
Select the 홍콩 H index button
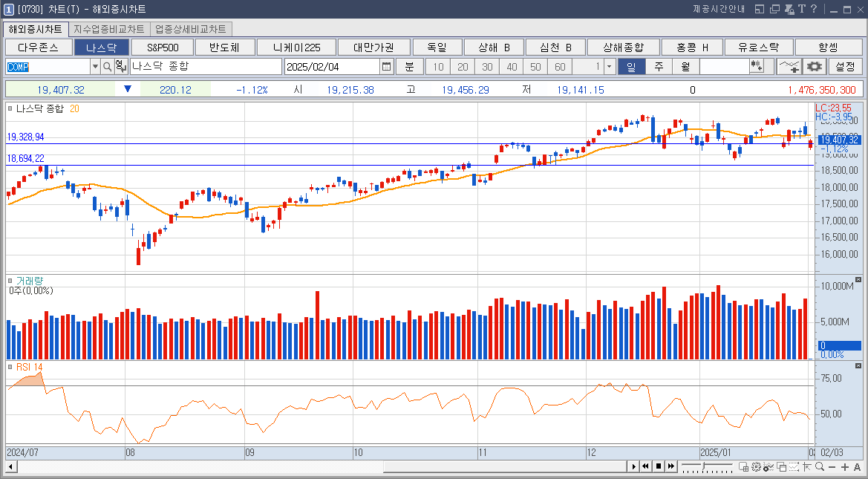tap(693, 48)
